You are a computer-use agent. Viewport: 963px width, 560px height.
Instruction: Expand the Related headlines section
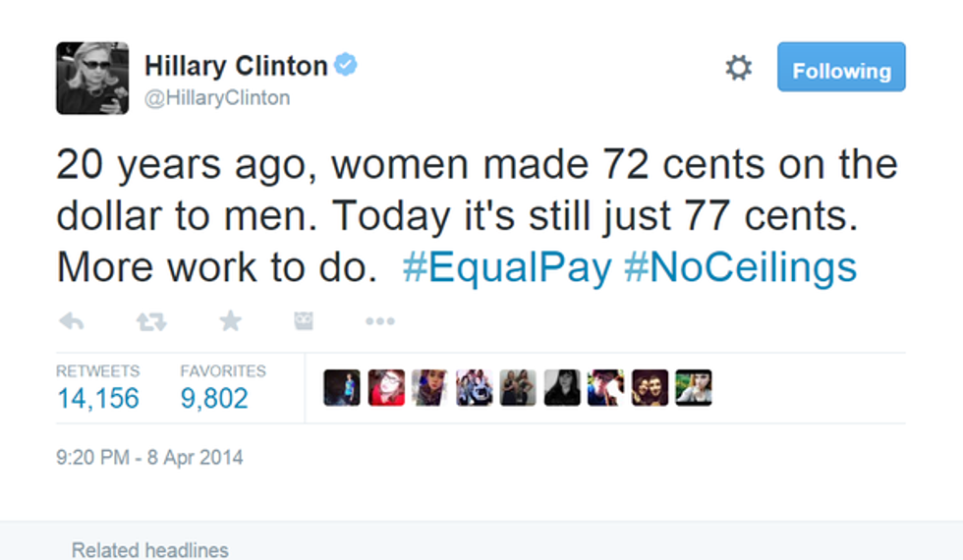point(150,549)
